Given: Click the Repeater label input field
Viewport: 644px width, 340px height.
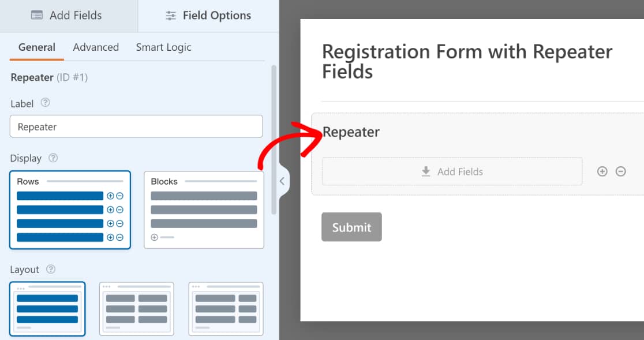Looking at the screenshot, I should [x=136, y=126].
